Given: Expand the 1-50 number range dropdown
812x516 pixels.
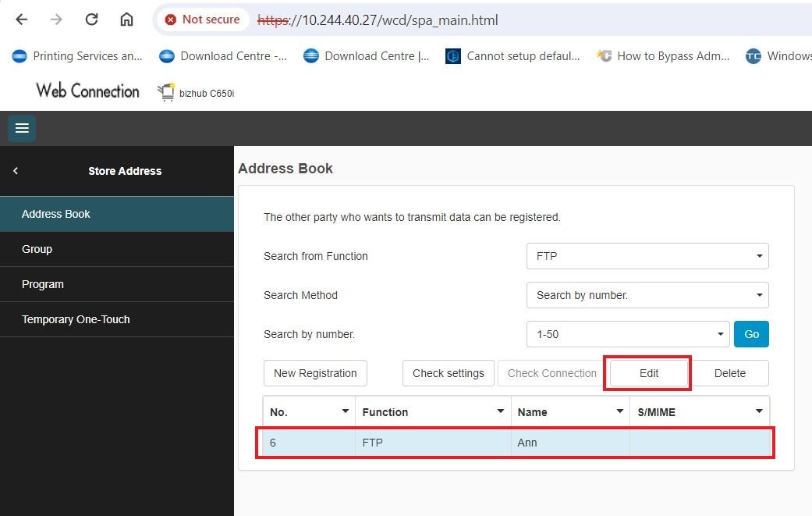Looking at the screenshot, I should point(628,334).
